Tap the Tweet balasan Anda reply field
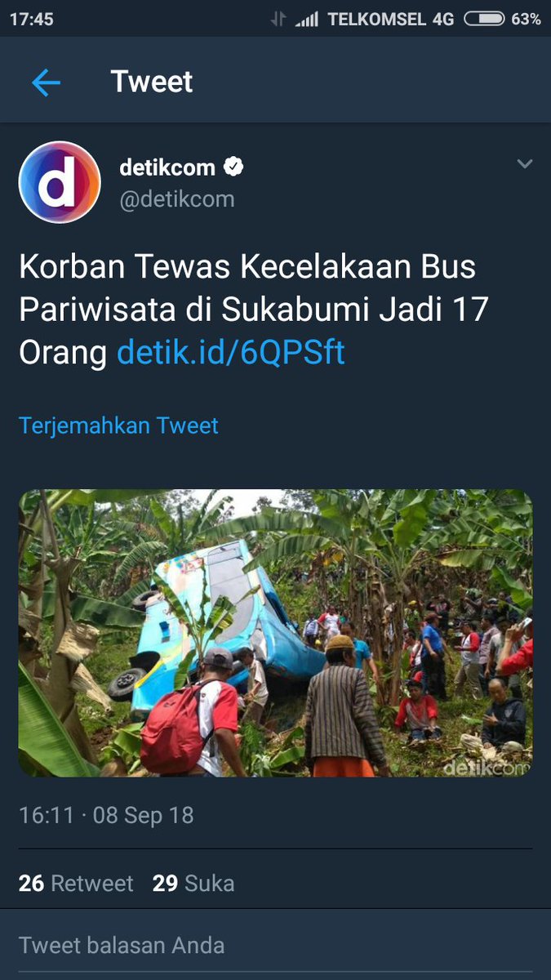Viewport: 551px width, 980px height. coord(275,946)
